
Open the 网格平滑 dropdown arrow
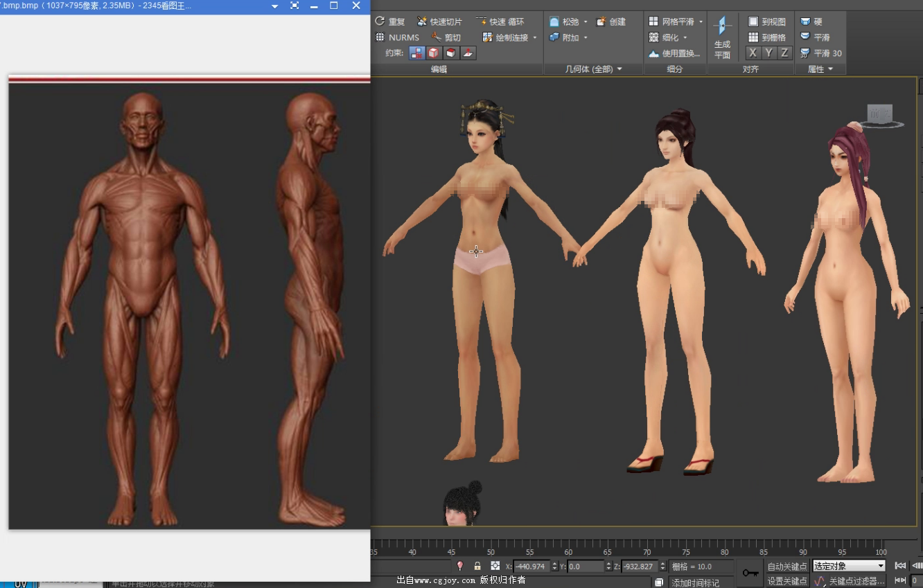click(701, 22)
